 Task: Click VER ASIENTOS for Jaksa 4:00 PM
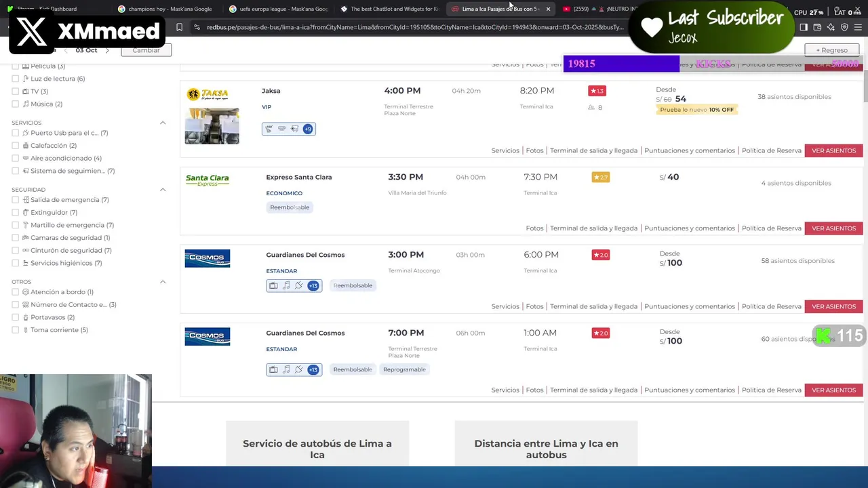(833, 150)
